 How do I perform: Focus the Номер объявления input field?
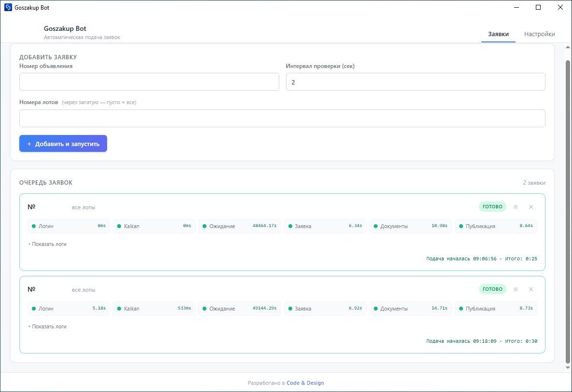pos(149,81)
